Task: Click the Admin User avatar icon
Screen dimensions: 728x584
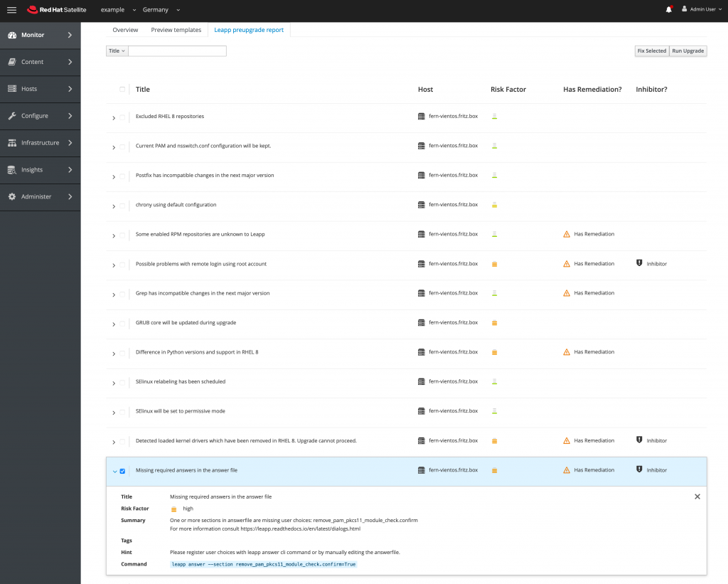Action: (684, 9)
